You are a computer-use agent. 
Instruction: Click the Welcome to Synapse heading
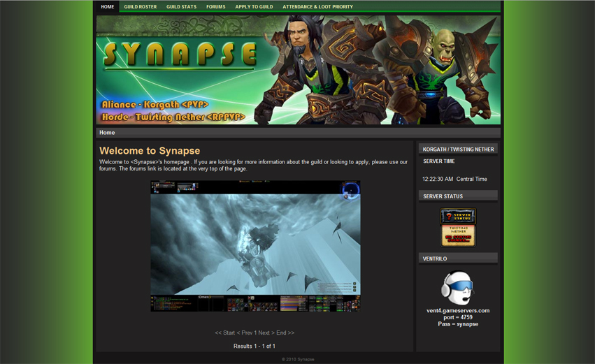coord(150,151)
